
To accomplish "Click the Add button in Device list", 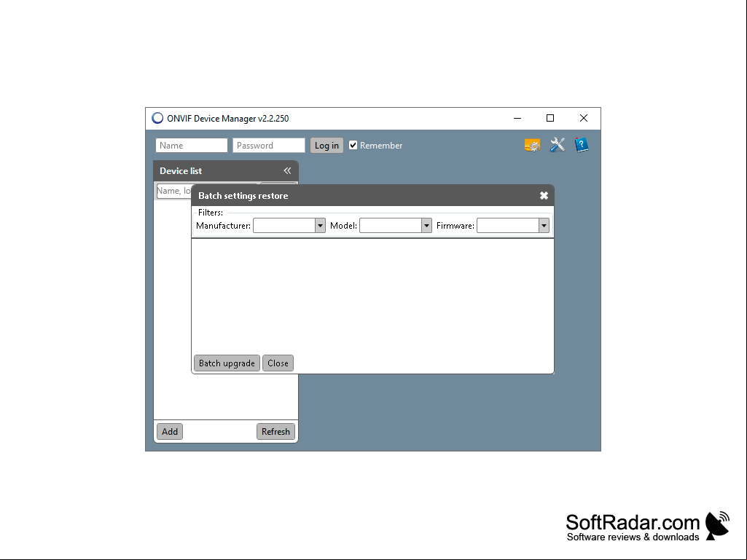I will pyautogui.click(x=170, y=431).
